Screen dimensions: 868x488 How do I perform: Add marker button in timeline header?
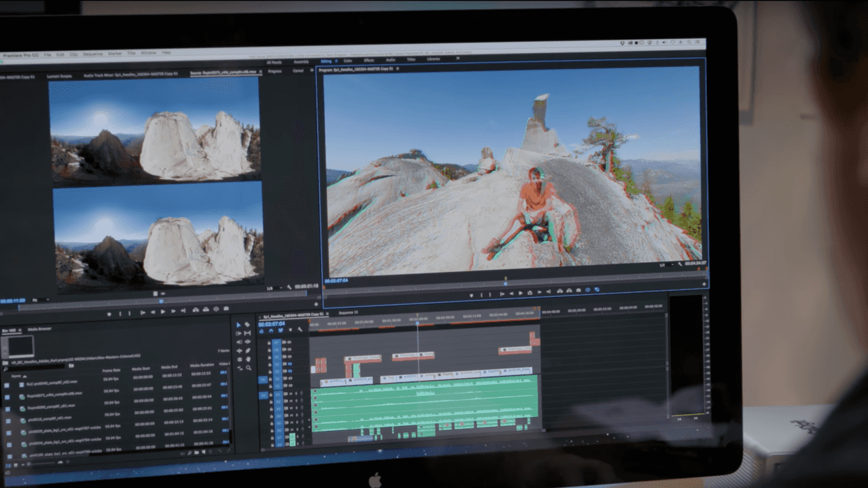[x=290, y=330]
